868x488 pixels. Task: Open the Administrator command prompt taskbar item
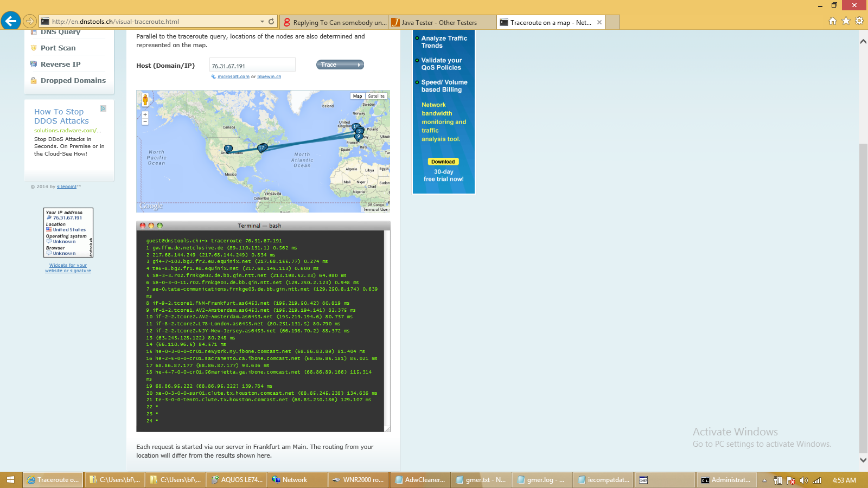pos(726,480)
